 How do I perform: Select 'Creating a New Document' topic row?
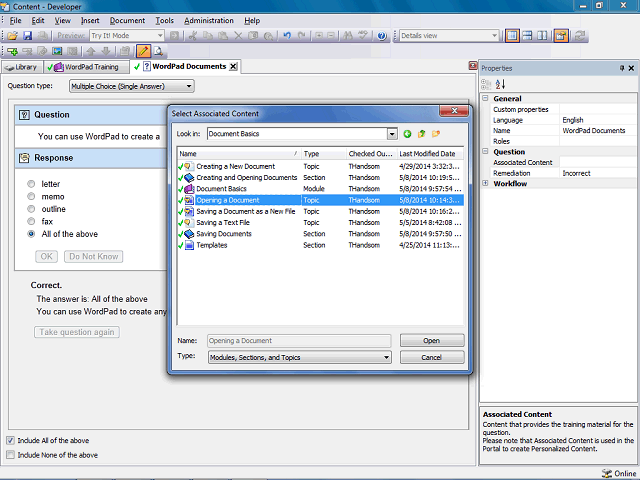coord(320,166)
